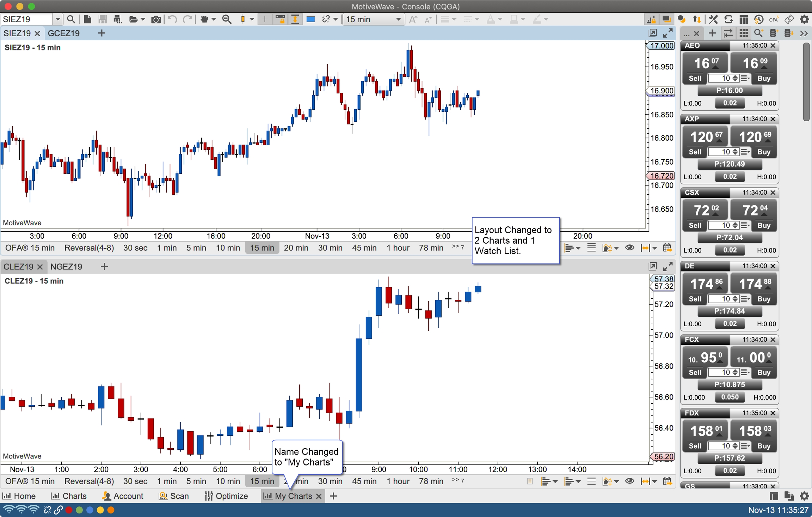Open the clock with dollar history icon
Viewport: 812px width, 517px height.
(x=759, y=19)
